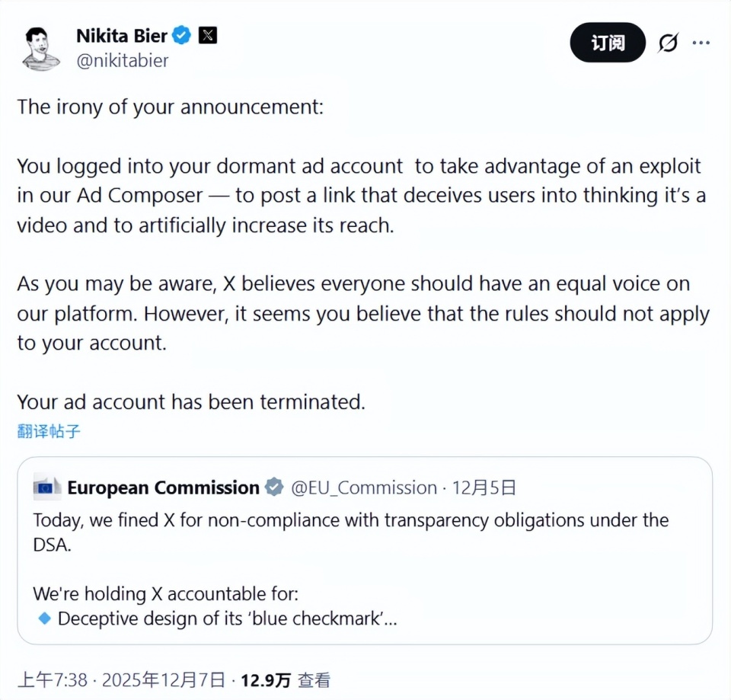Click the @EU_Commission handle

pyautogui.click(x=364, y=487)
